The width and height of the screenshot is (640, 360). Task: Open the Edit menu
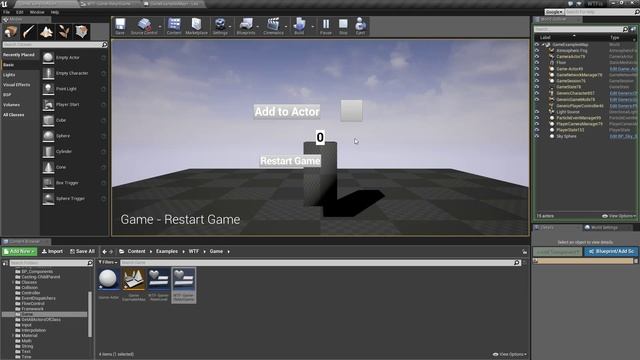tap(20, 12)
